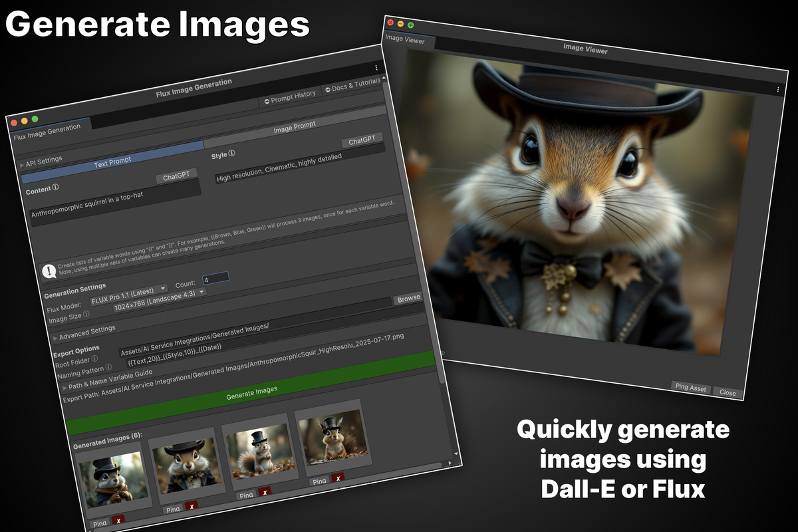The height and width of the screenshot is (532, 798).
Task: Open Prompt History
Action: pos(290,96)
